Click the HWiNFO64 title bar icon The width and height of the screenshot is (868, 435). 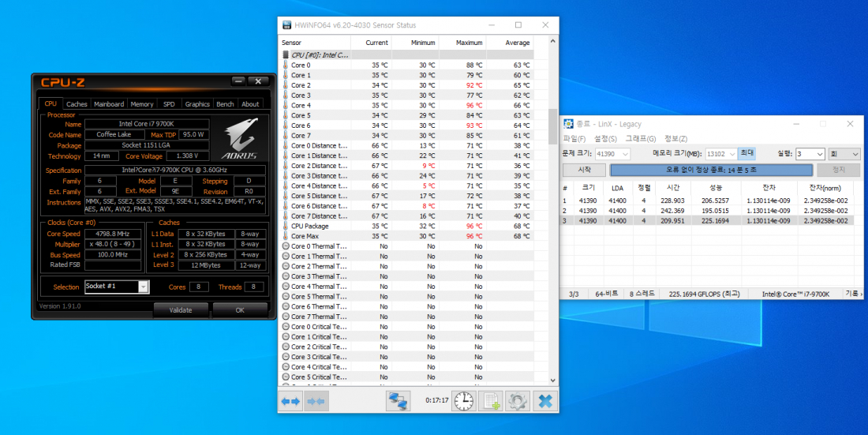286,25
